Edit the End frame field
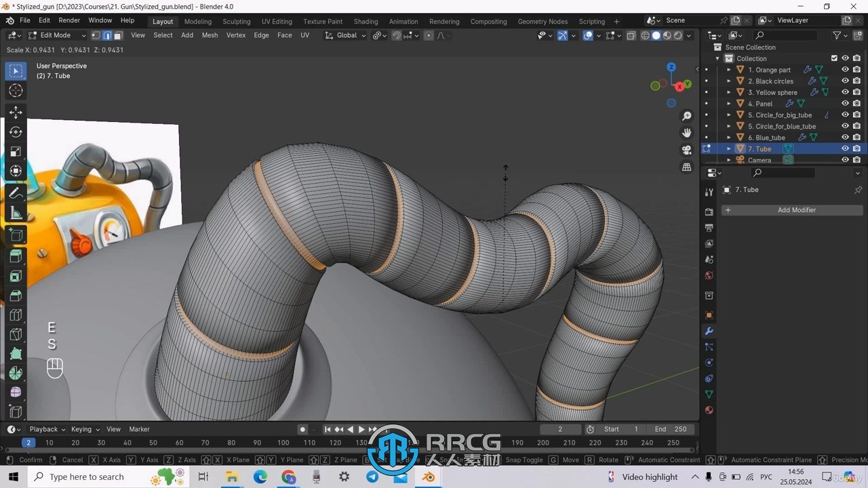868x488 pixels. point(671,429)
